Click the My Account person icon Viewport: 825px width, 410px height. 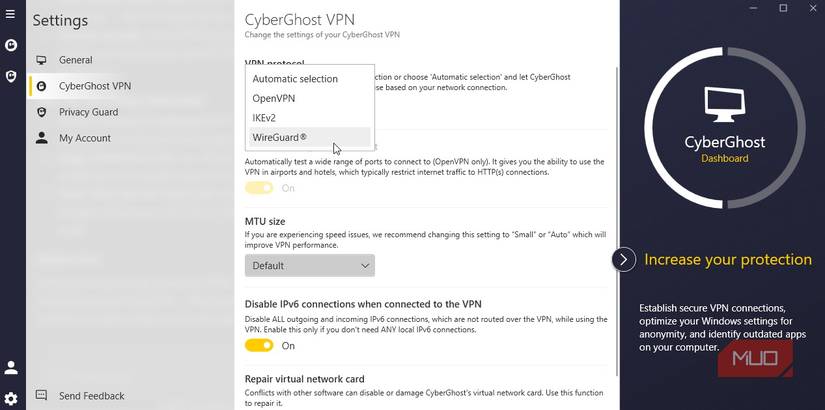(41, 138)
